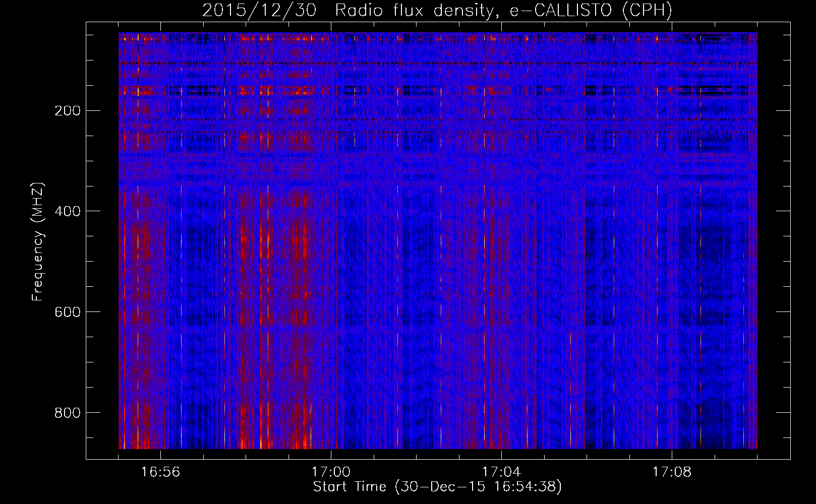Click the plot title '2015/12/30 Radio flux density, e-CALLISTO (CPH)'
Viewport: 816px width, 504px height.
(437, 11)
